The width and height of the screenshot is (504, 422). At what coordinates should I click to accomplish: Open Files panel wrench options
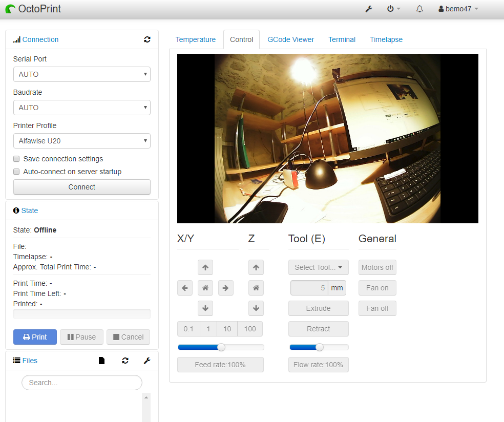(147, 361)
